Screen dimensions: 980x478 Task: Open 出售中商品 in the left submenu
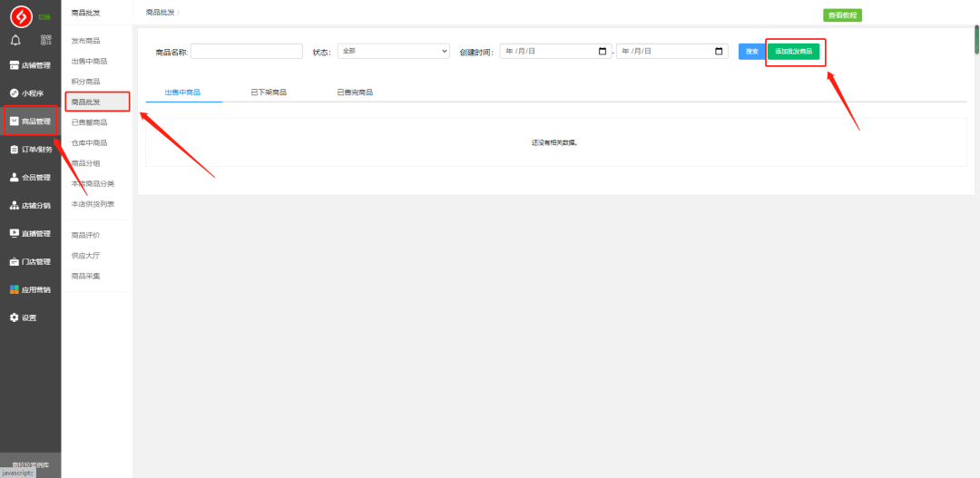[x=89, y=62]
